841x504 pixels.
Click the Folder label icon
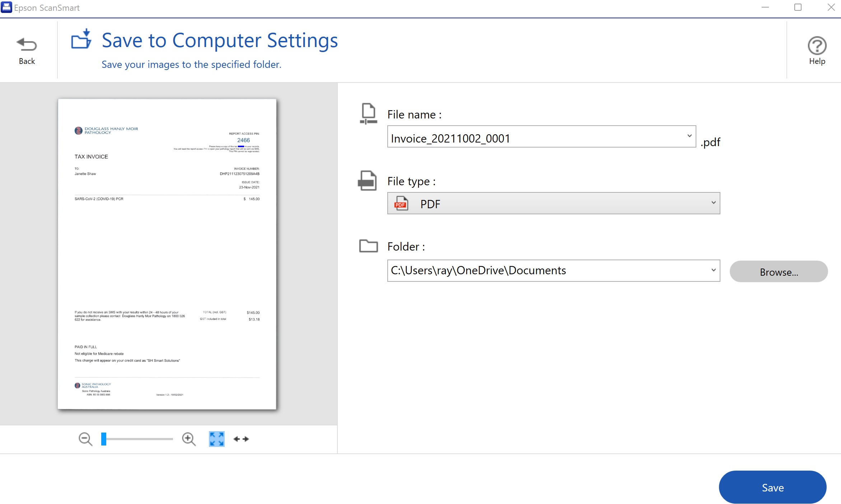368,246
